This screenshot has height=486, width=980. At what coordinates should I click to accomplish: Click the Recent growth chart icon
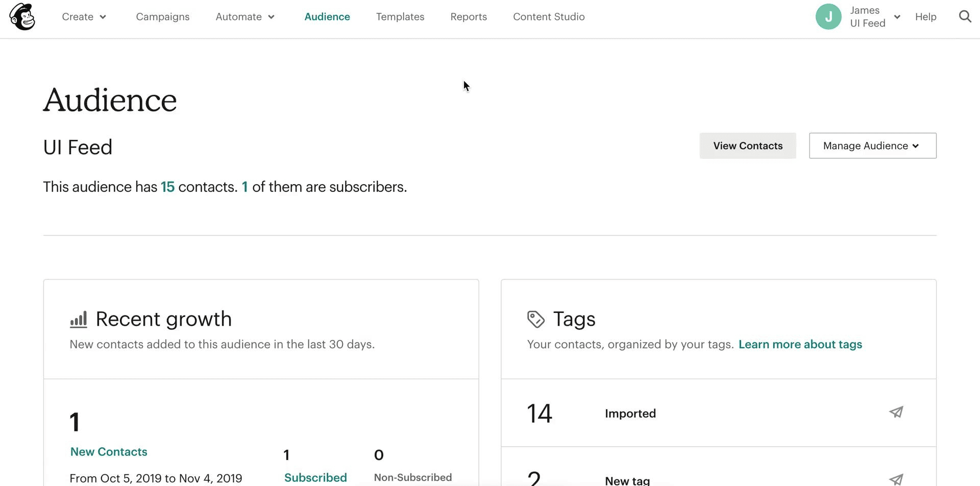click(x=79, y=319)
